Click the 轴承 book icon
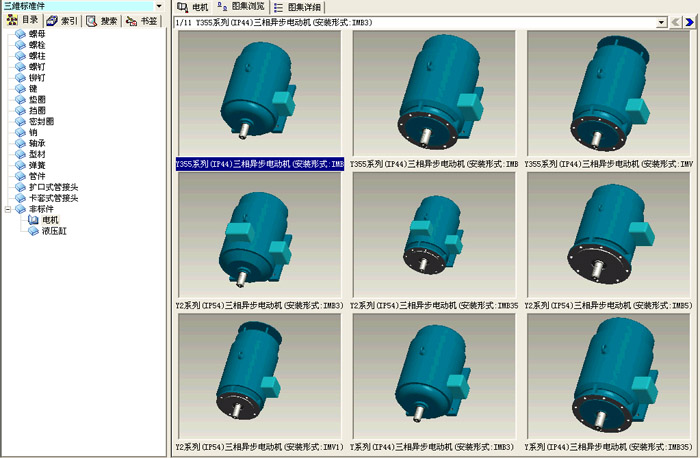The image size is (700, 458). 20,143
